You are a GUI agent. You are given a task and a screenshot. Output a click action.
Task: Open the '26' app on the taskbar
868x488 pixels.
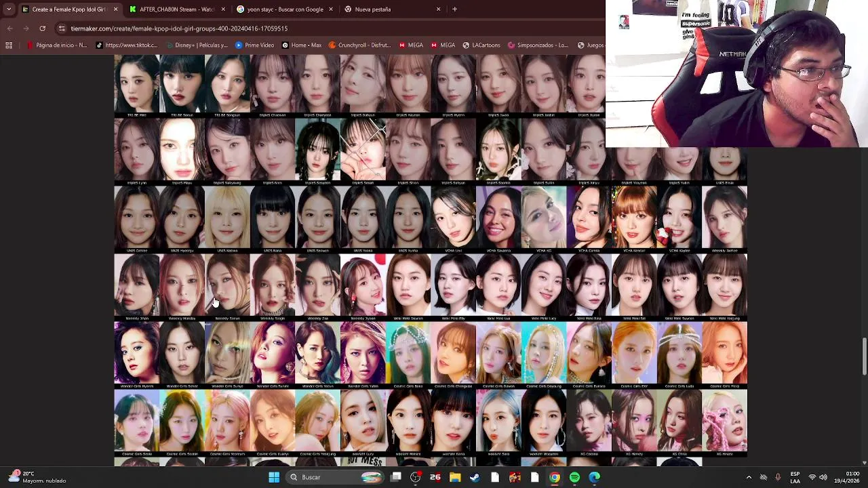[x=435, y=477]
